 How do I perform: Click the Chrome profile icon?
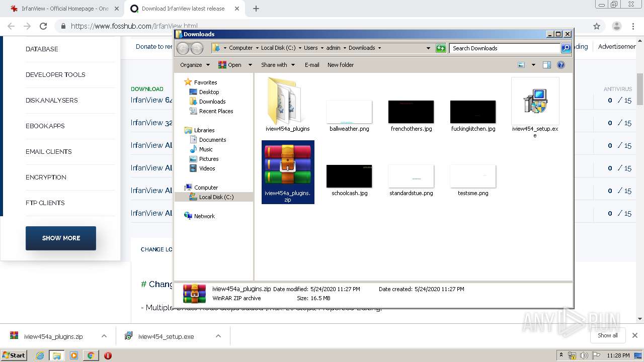(616, 26)
